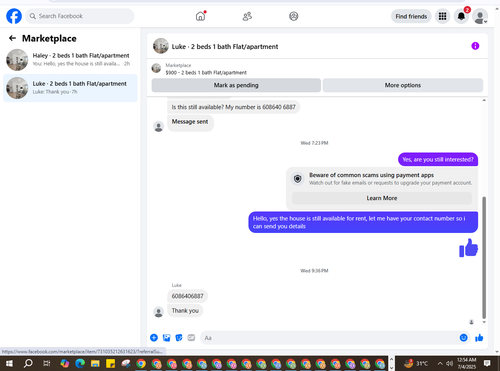The image size is (500, 371).
Task: Choose a GIF icon
Action: pyautogui.click(x=191, y=338)
